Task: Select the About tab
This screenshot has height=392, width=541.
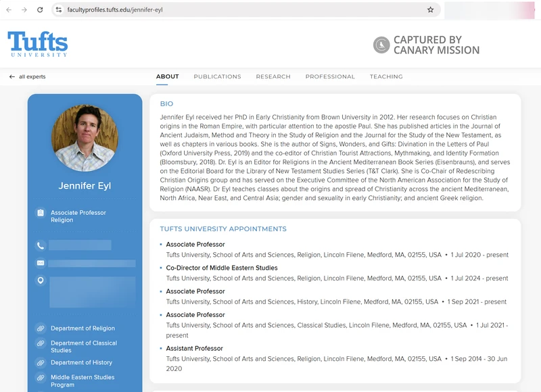Action: click(x=167, y=77)
